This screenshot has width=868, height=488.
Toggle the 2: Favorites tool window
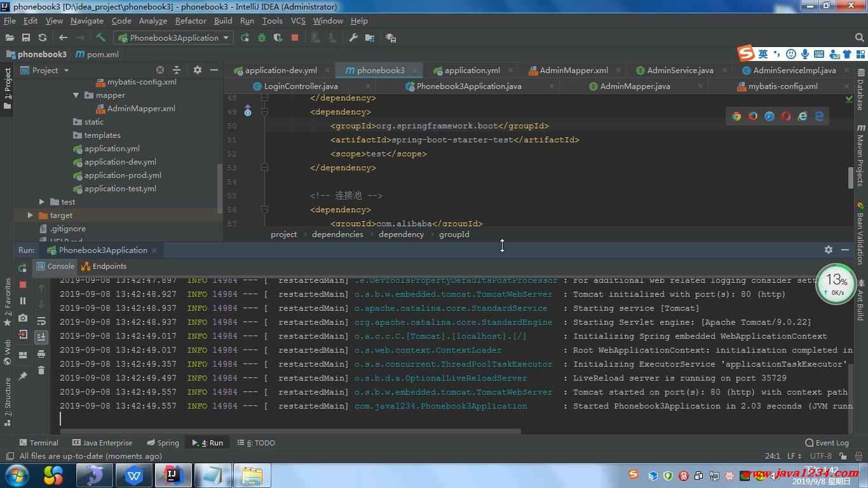click(x=7, y=302)
